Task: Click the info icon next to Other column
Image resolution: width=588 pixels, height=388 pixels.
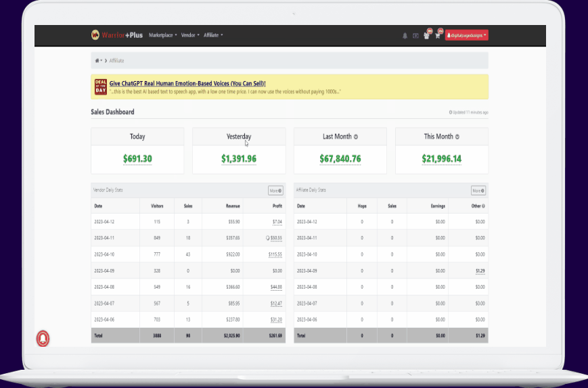Action: (483, 205)
